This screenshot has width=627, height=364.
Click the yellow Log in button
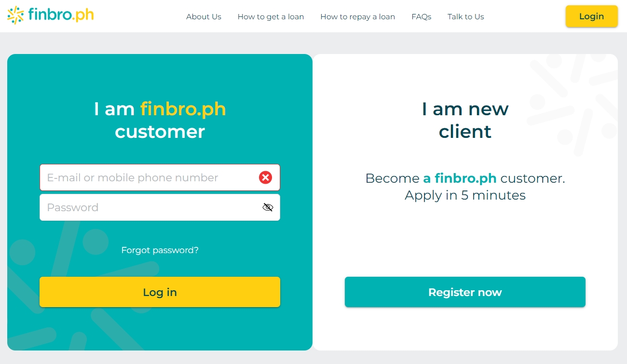(x=160, y=292)
